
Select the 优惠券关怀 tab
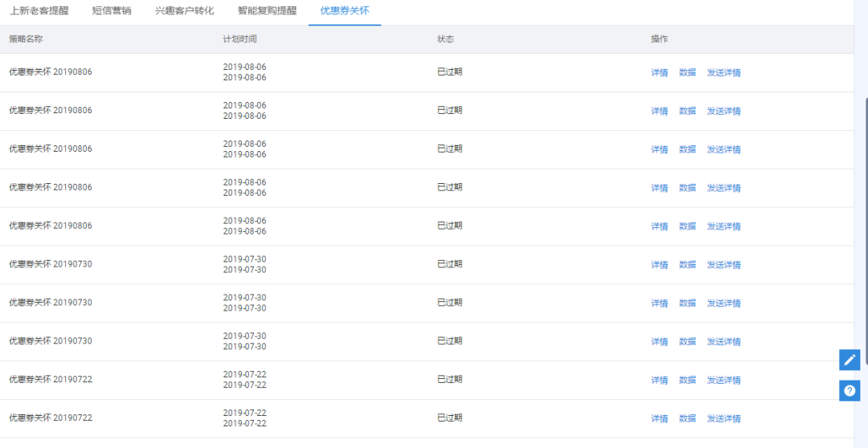(x=344, y=10)
